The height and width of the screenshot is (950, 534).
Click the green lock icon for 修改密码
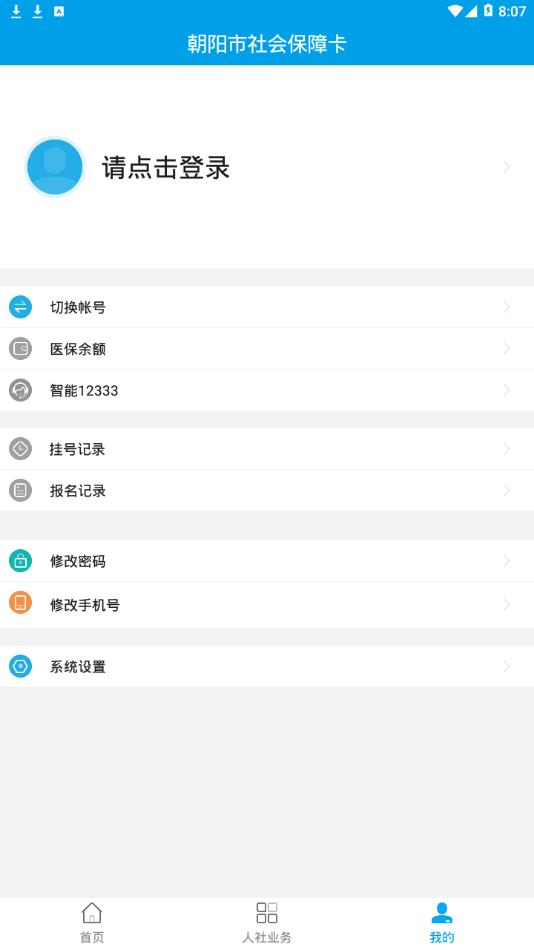[20, 561]
